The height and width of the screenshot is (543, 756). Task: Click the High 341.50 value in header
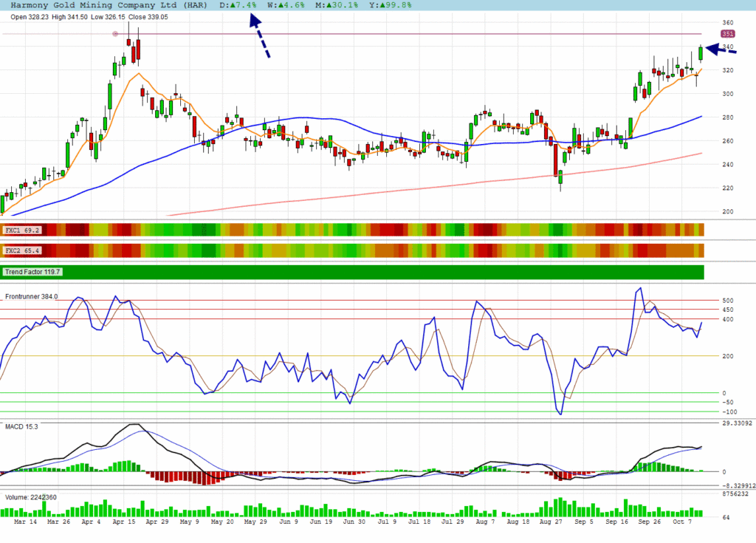pos(63,16)
